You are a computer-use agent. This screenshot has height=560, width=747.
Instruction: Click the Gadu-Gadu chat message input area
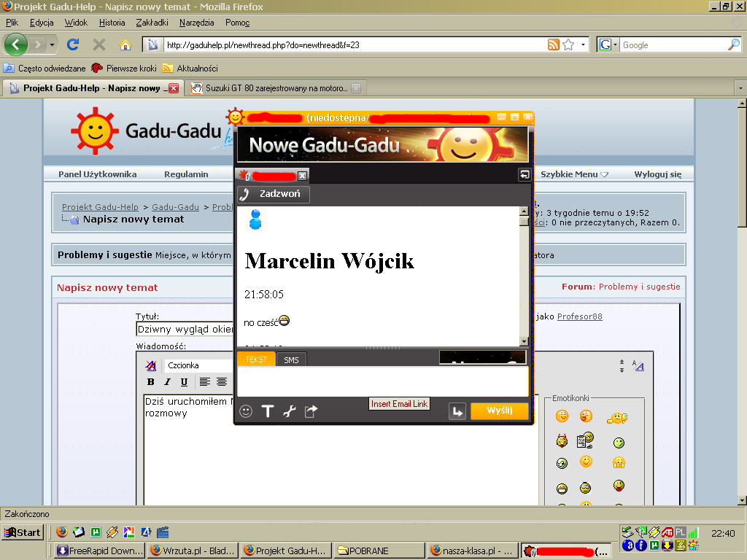pos(382,381)
